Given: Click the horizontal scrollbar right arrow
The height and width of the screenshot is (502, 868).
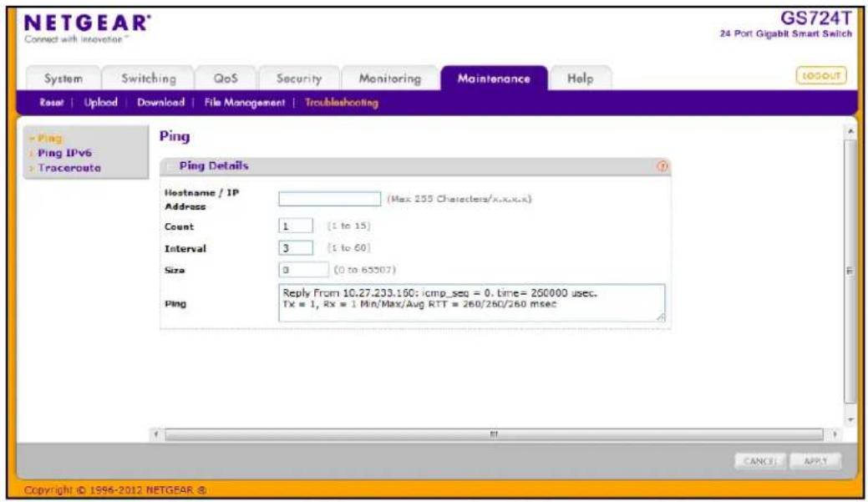Looking at the screenshot, I should click(x=835, y=434).
